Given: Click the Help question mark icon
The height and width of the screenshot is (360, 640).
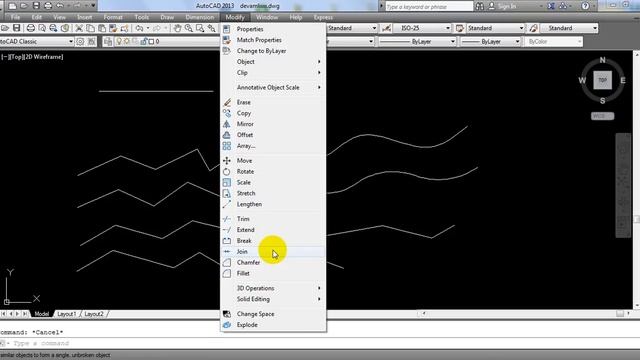Looking at the screenshot, I should click(585, 6).
